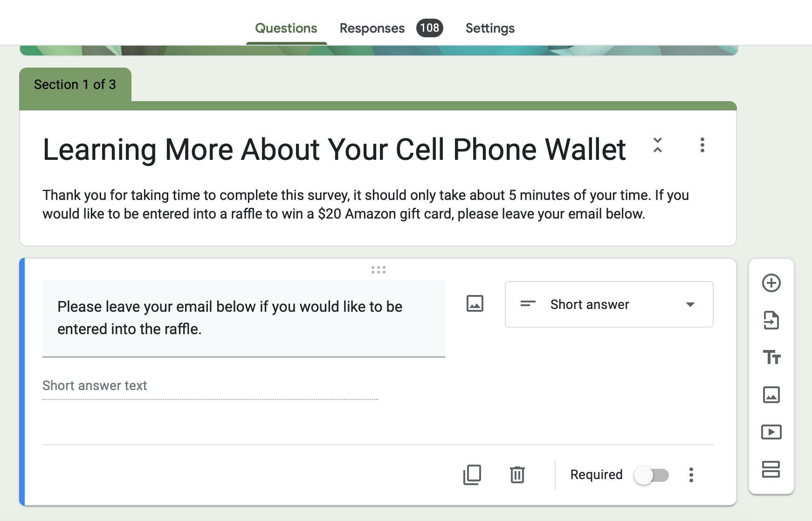Click the form title text

click(334, 150)
